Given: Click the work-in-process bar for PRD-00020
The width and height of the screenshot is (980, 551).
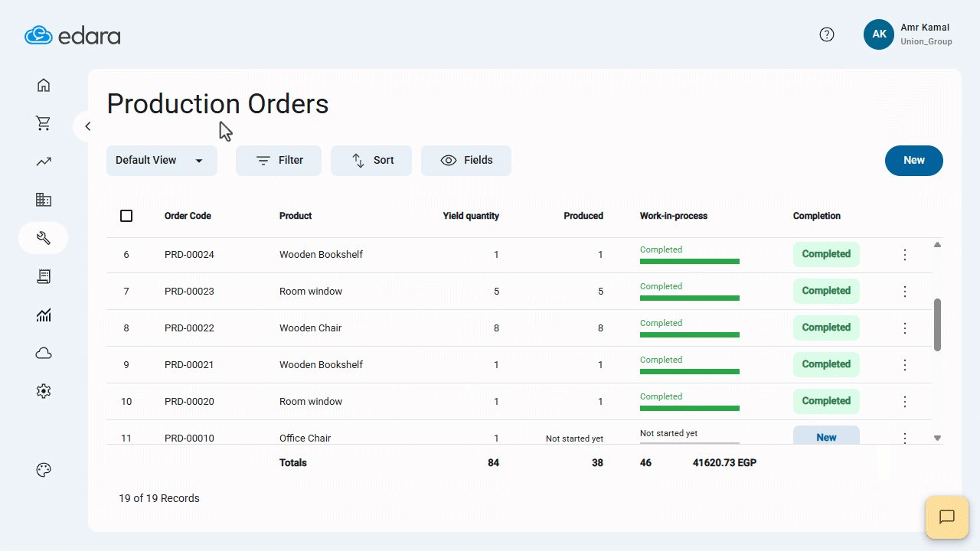Looking at the screenshot, I should pos(690,409).
